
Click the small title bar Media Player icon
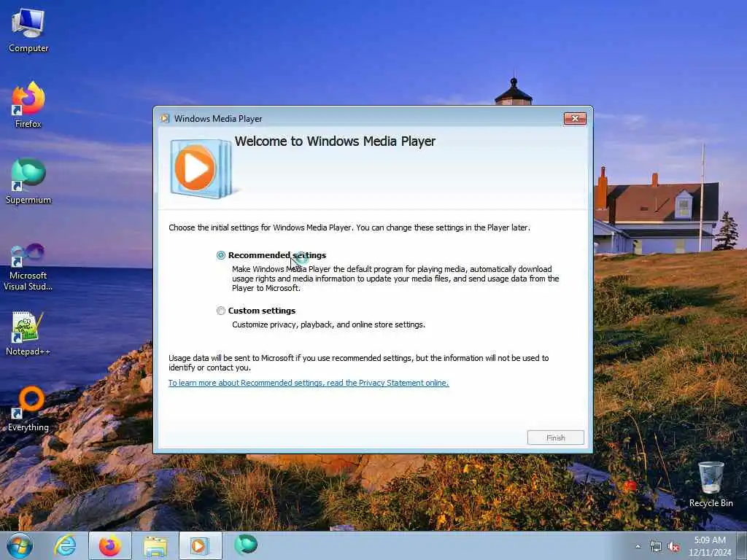tap(166, 119)
